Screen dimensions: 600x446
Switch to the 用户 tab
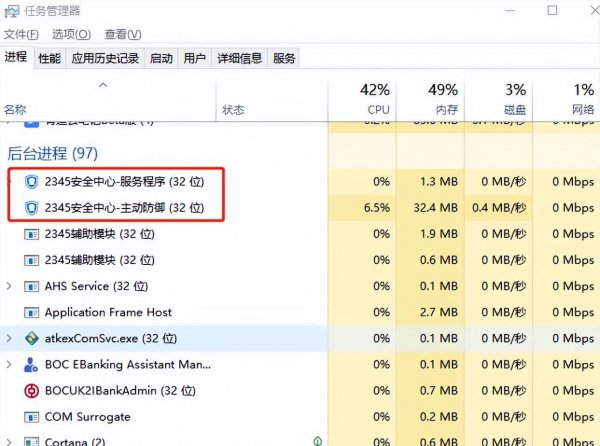click(x=194, y=58)
